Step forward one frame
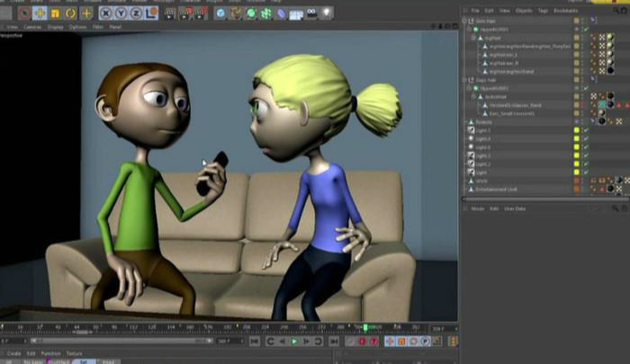 [306, 342]
